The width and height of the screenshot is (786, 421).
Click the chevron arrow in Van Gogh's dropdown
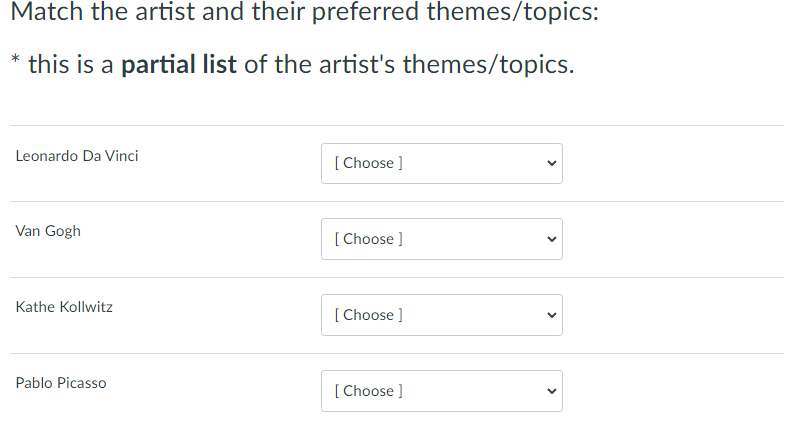pos(548,239)
